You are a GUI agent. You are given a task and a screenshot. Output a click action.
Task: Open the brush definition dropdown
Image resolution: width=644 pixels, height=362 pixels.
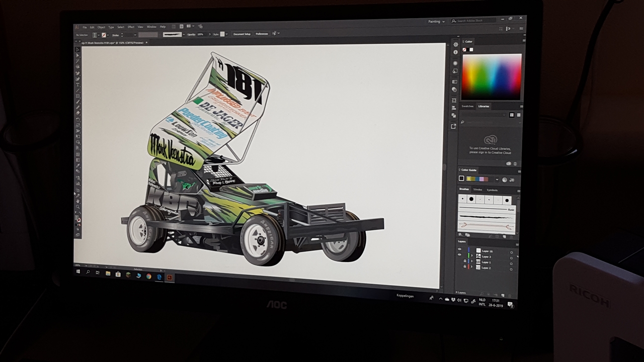coord(184,35)
